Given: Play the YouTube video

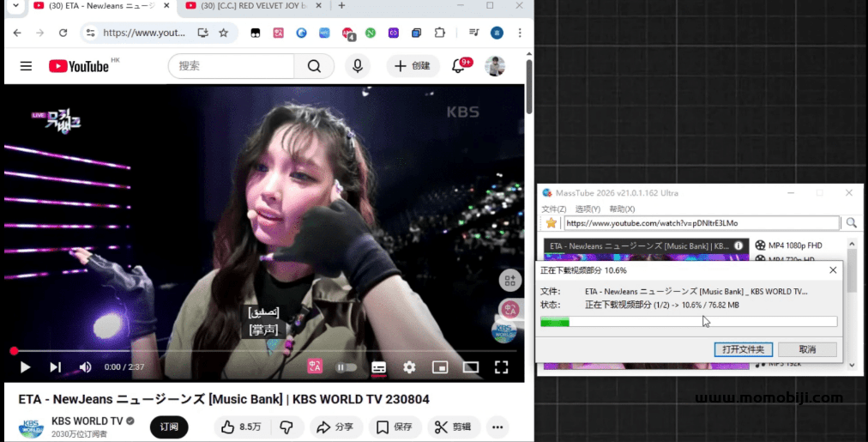Looking at the screenshot, I should (x=26, y=367).
